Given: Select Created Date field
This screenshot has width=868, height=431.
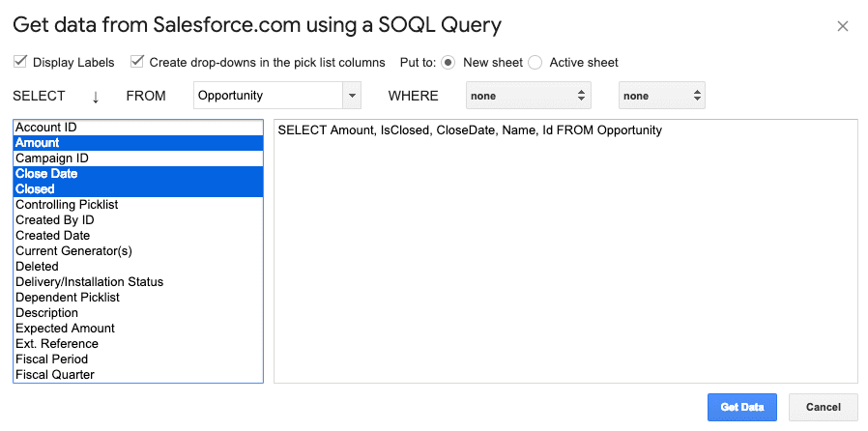Looking at the screenshot, I should click(x=138, y=236).
